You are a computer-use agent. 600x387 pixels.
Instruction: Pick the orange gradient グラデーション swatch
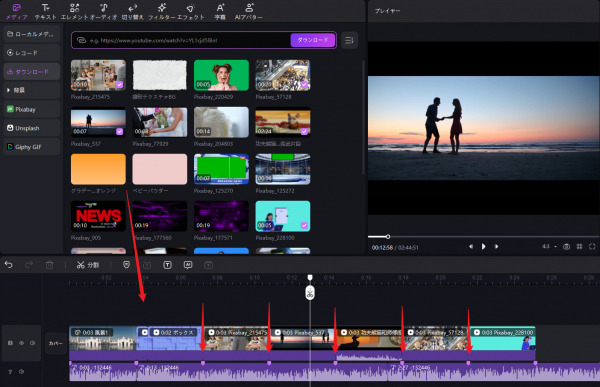tap(98, 169)
